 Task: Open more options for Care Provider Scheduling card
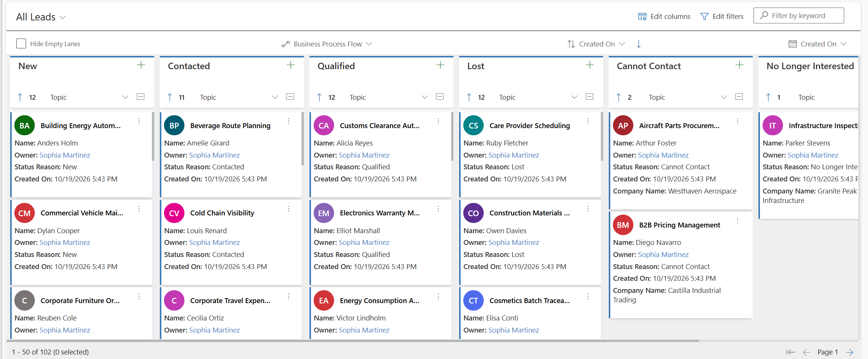[x=588, y=121]
